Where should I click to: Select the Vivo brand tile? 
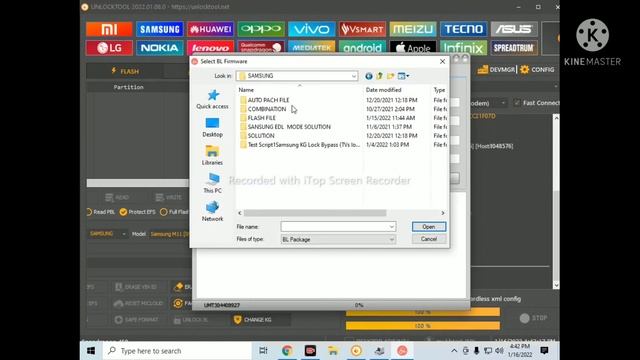pyautogui.click(x=311, y=29)
